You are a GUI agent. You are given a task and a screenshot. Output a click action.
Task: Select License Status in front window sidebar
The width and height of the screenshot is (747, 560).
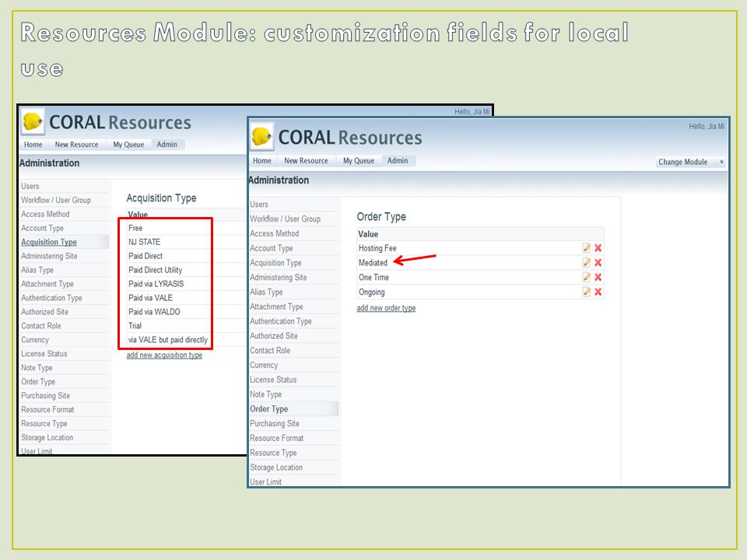(293, 380)
